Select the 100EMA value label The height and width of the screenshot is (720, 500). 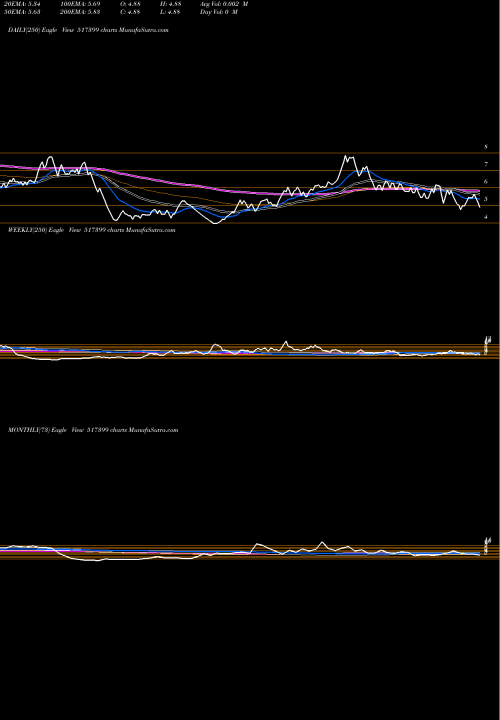pos(80,4)
